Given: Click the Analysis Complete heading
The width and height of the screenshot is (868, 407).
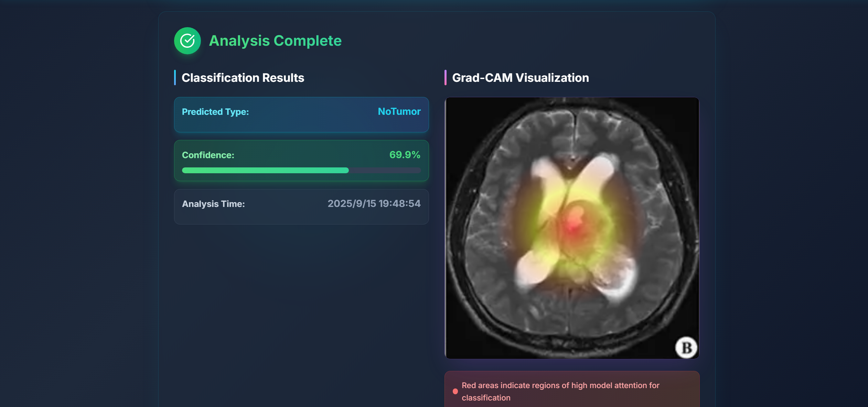Looking at the screenshot, I should click(x=275, y=41).
